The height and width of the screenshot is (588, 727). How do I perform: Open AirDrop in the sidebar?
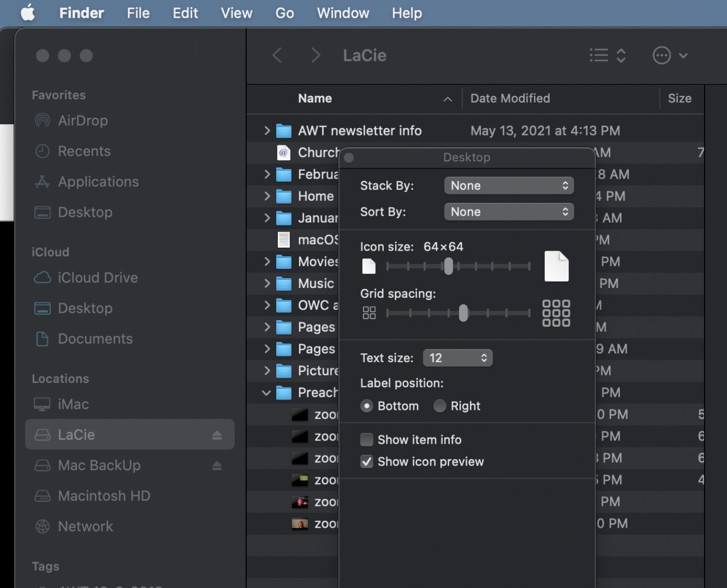click(x=83, y=120)
